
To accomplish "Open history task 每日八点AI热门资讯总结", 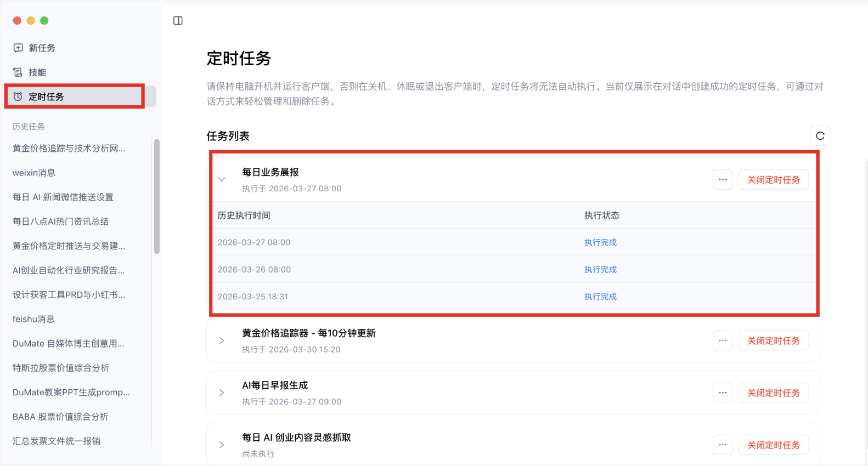I will point(60,221).
